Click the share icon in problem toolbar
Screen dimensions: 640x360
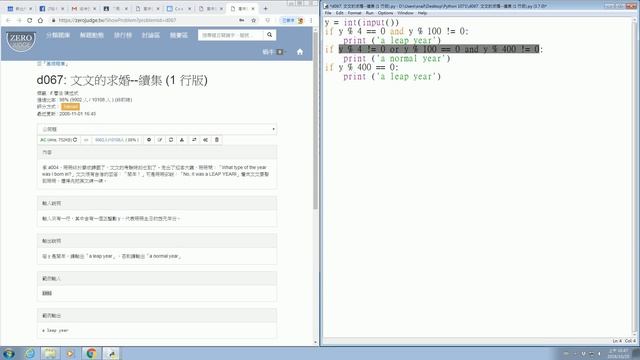(x=205, y=140)
